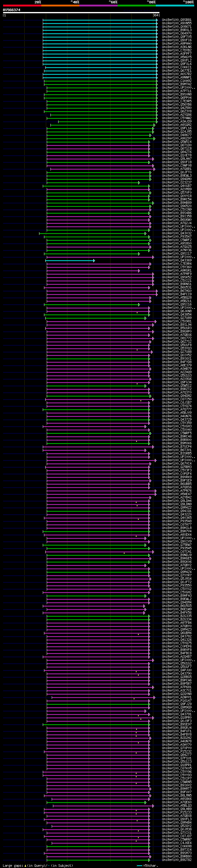Image resolution: width=197 pixels, height=868 pixels.
Task: Open hit UniRef100_Q08671
Action: click(x=177, y=27)
